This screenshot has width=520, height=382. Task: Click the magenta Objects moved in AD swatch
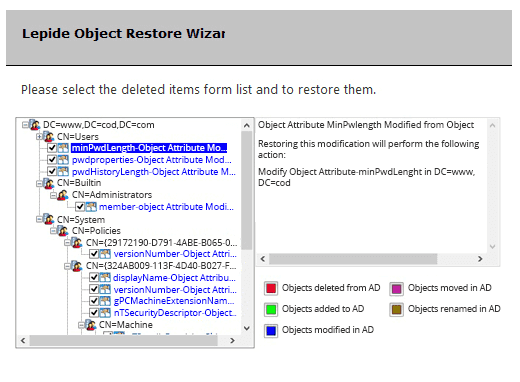pos(396,288)
